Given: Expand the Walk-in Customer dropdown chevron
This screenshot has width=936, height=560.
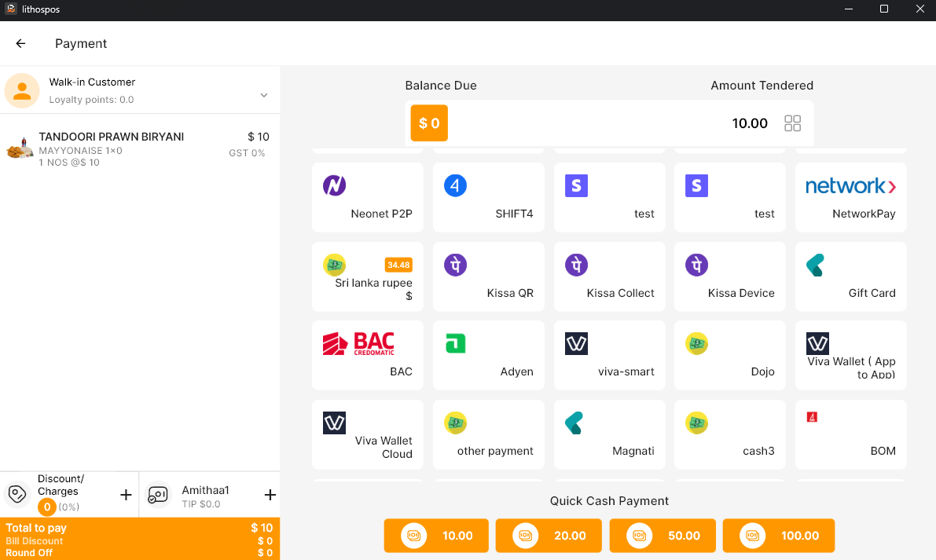Looking at the screenshot, I should (x=264, y=95).
